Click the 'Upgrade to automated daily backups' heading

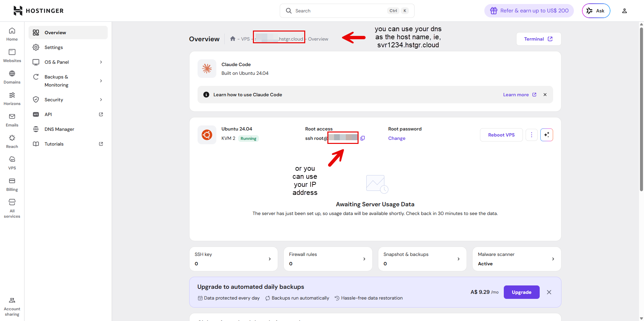coord(251,287)
